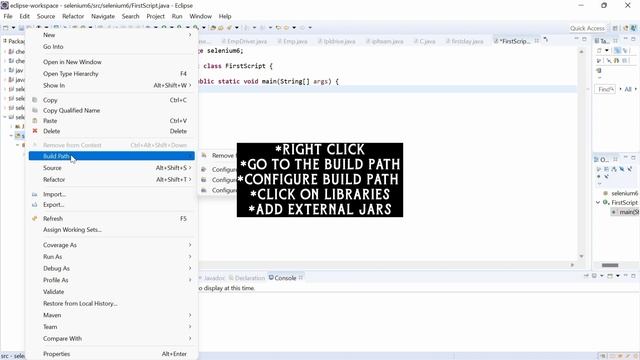Click Export... in the context menu

[111, 205]
